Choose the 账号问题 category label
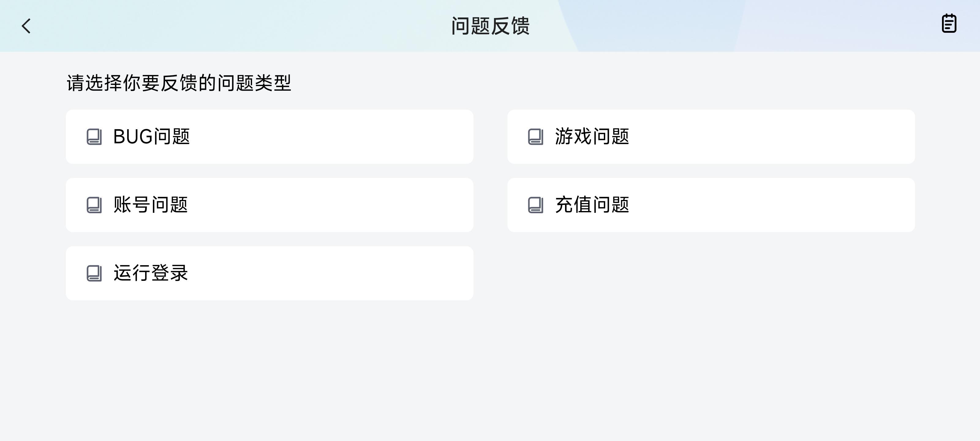This screenshot has height=441, width=980. click(151, 205)
